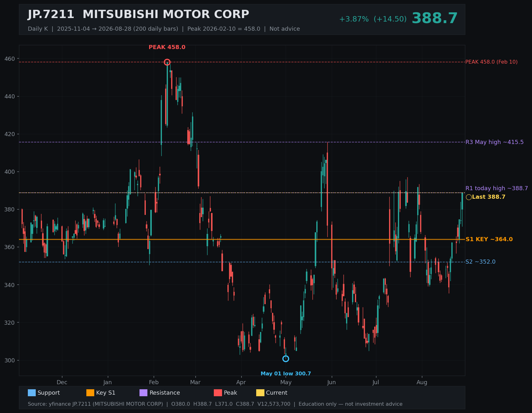Click the Daily K date range subtitle
The height and width of the screenshot is (413, 532).
pos(164,29)
